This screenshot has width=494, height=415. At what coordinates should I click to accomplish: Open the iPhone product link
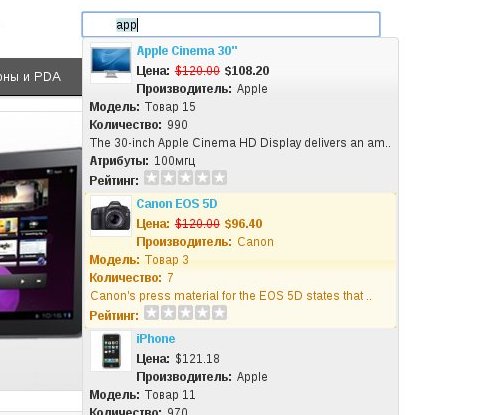coord(156,339)
